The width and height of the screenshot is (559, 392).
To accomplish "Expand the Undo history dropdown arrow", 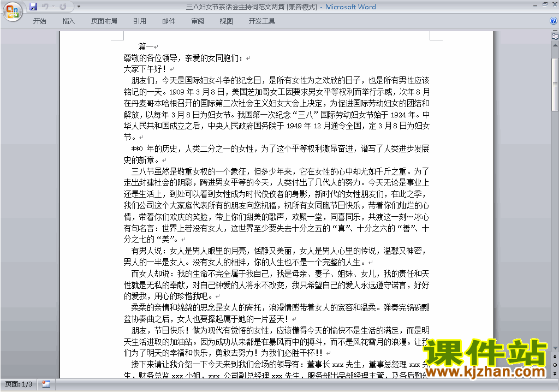I will pyautogui.click(x=53, y=7).
